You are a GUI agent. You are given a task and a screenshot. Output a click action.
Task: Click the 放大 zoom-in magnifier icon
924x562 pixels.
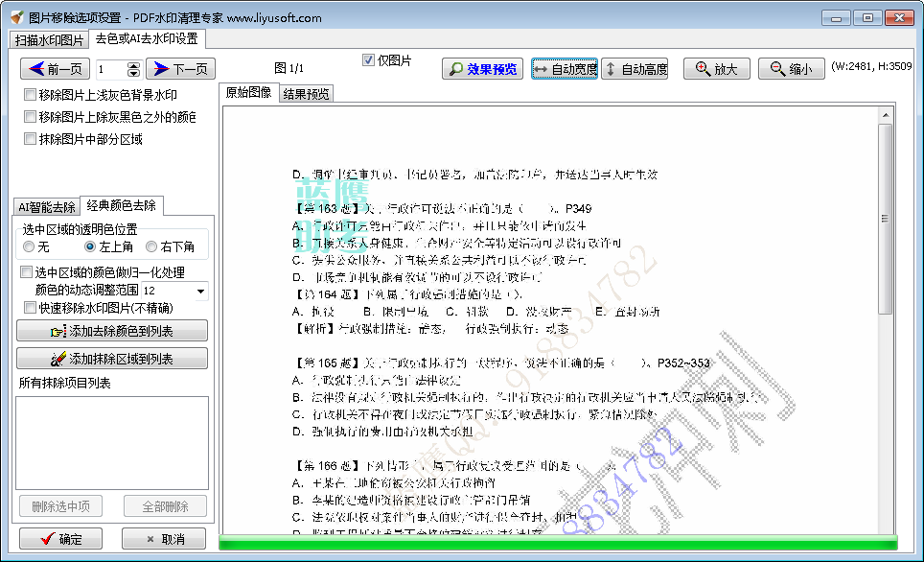pos(699,69)
